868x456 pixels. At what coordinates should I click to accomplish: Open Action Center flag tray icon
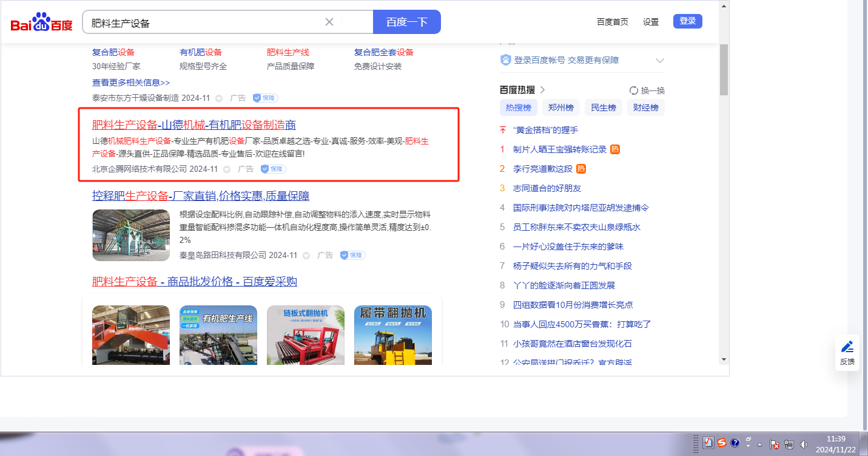[775, 444]
